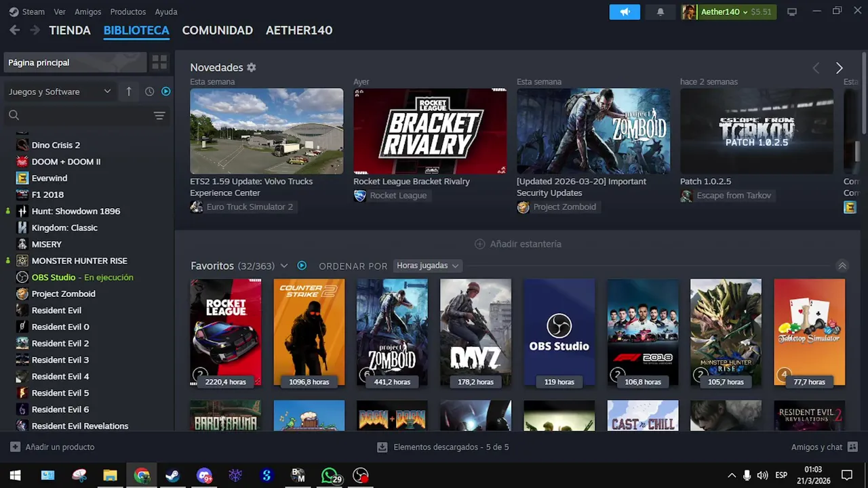Select the BIBLIOTECA tab
Screen dimensions: 868x488
[136, 30]
